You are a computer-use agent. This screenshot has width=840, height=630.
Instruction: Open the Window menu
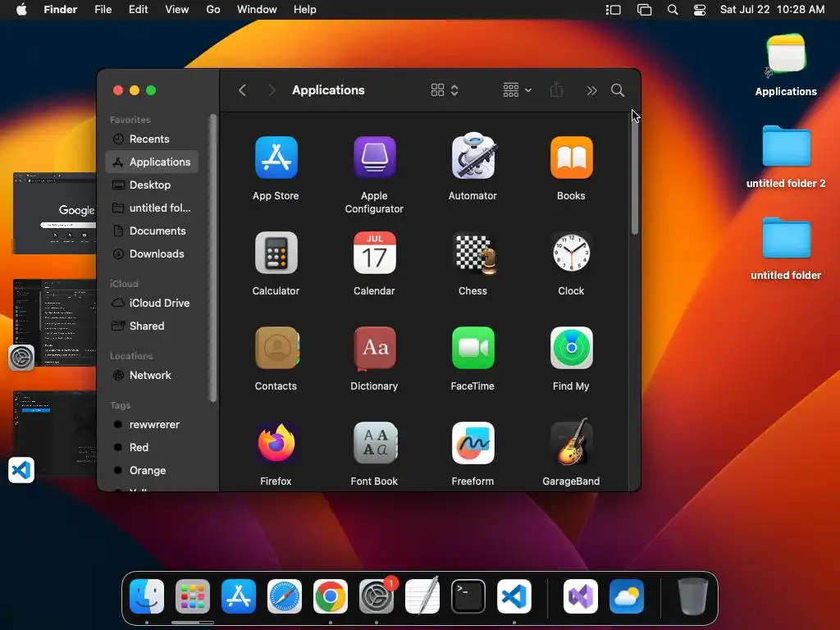click(257, 10)
